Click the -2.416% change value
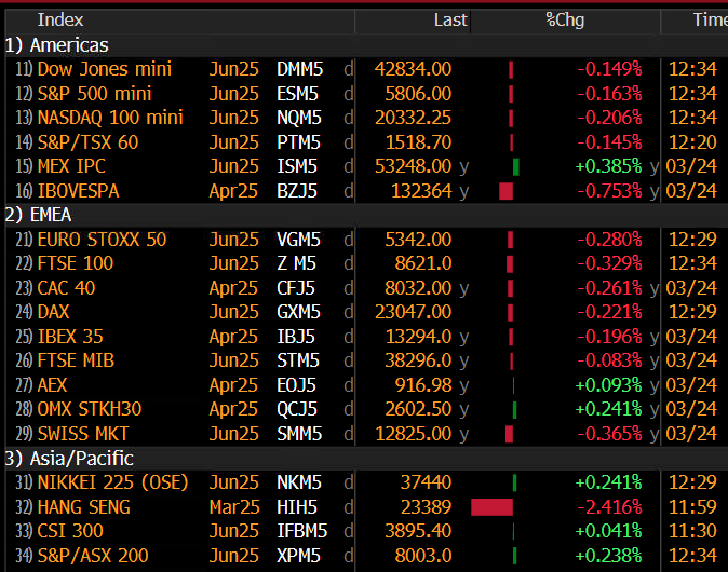The height and width of the screenshot is (572, 728). pos(609,507)
